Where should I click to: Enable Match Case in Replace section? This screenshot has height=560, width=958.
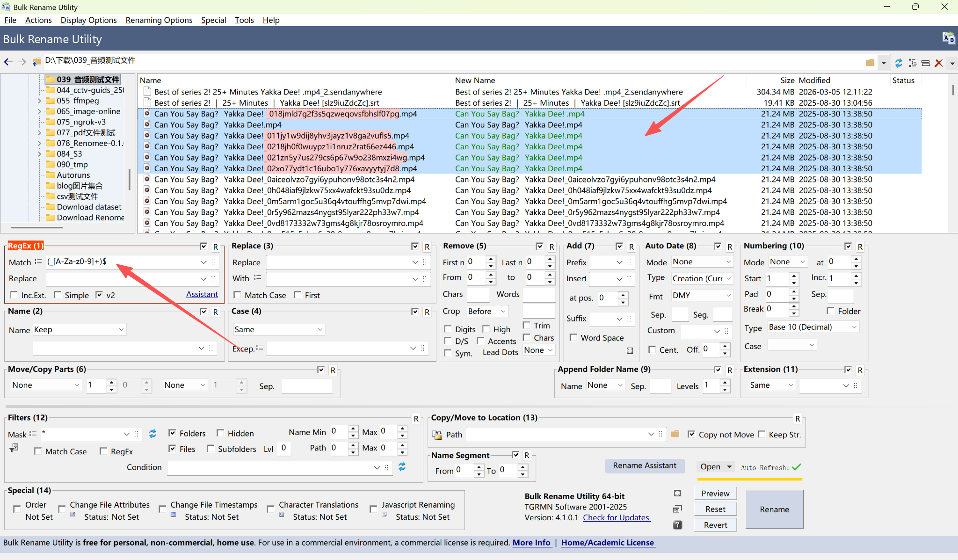(237, 295)
